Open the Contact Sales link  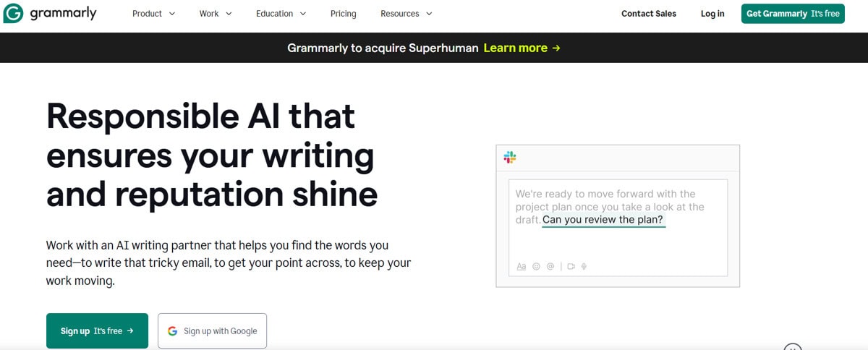pyautogui.click(x=649, y=14)
